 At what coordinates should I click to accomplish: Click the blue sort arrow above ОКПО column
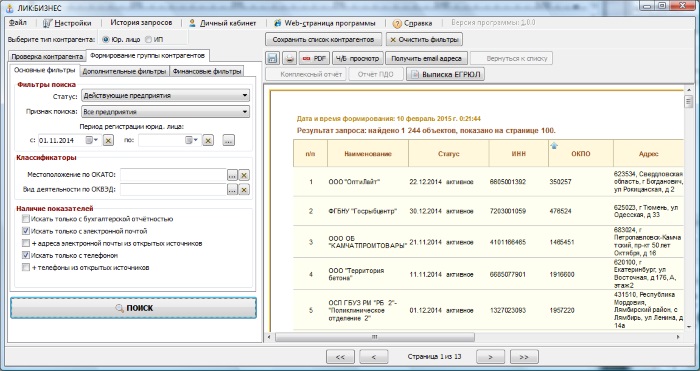click(554, 145)
